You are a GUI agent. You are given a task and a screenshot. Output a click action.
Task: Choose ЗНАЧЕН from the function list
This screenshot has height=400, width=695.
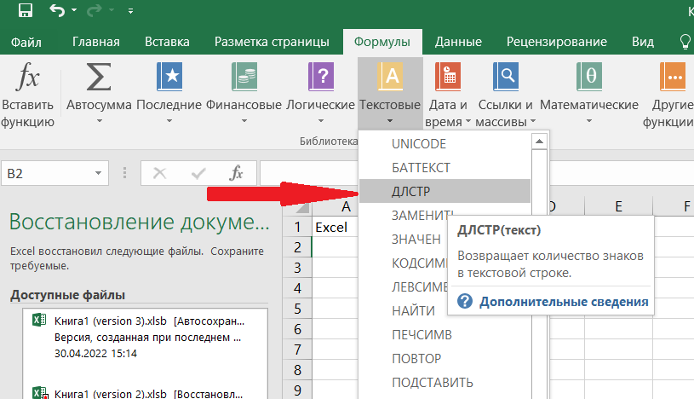(416, 239)
